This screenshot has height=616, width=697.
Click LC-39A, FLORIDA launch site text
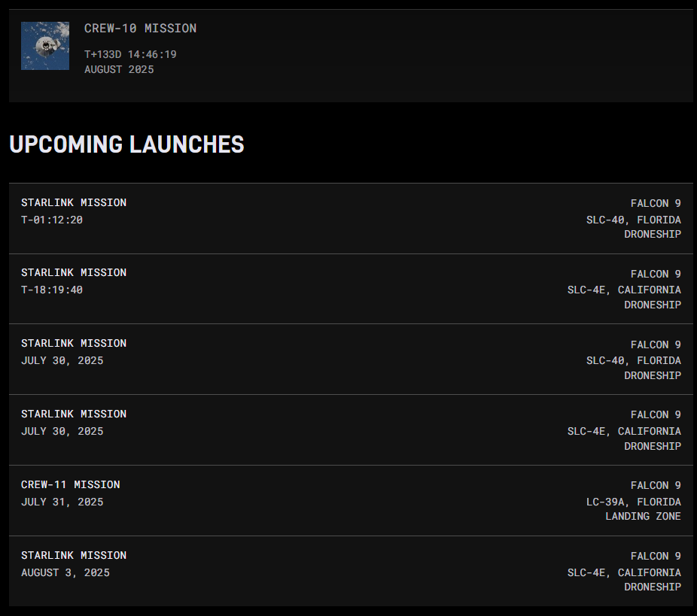(x=634, y=502)
